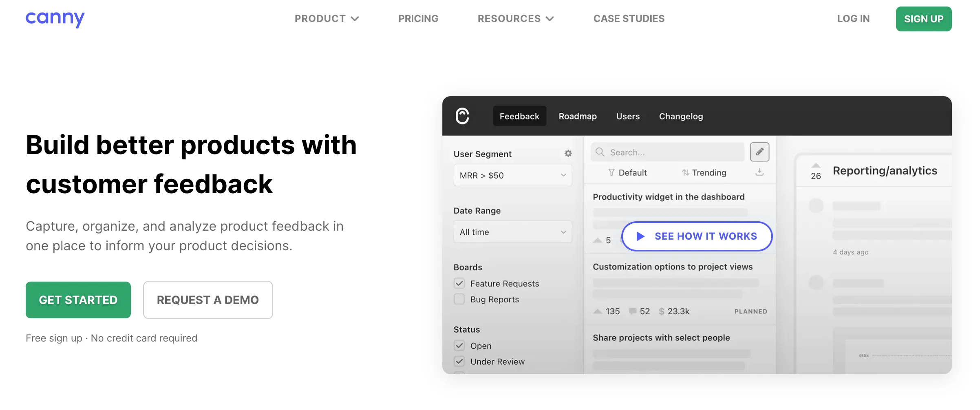Click the Get Started button
980x410 pixels.
[78, 300]
